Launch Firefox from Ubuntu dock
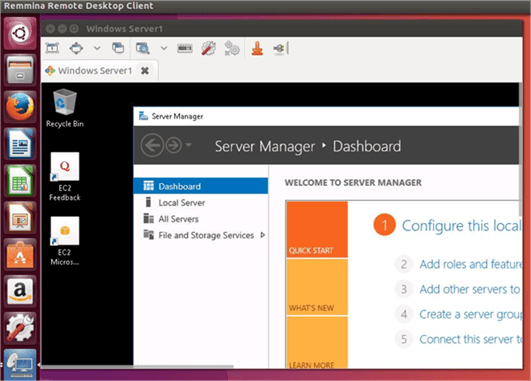This screenshot has width=531, height=381. point(20,107)
